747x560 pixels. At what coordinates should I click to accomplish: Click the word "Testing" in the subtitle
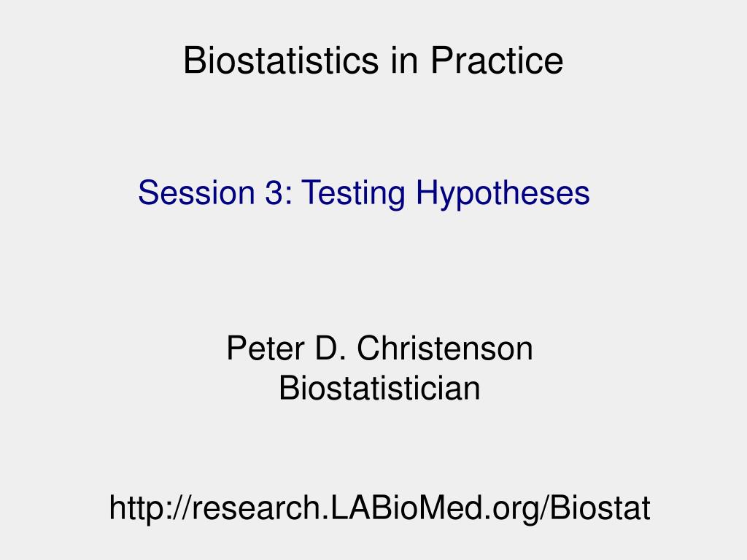pyautogui.click(x=354, y=193)
